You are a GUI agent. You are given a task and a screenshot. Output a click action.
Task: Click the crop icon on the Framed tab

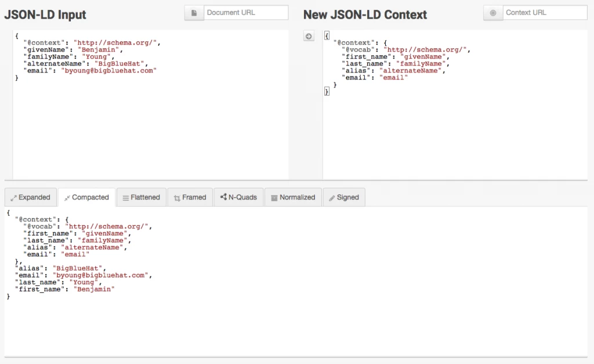178,197
